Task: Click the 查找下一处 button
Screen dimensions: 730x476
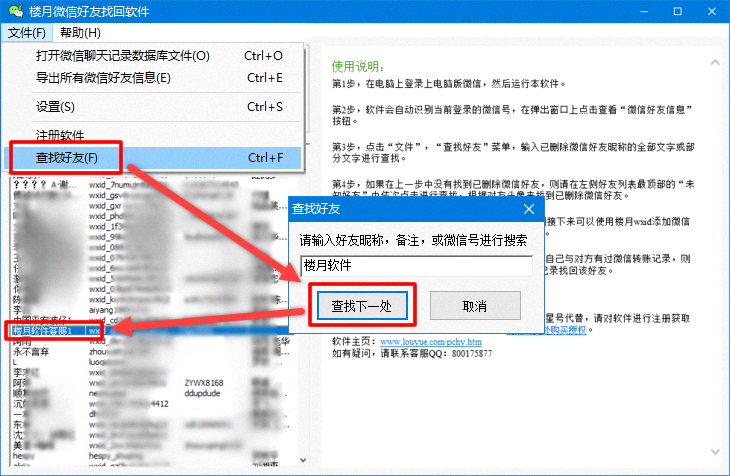Action: 362,306
